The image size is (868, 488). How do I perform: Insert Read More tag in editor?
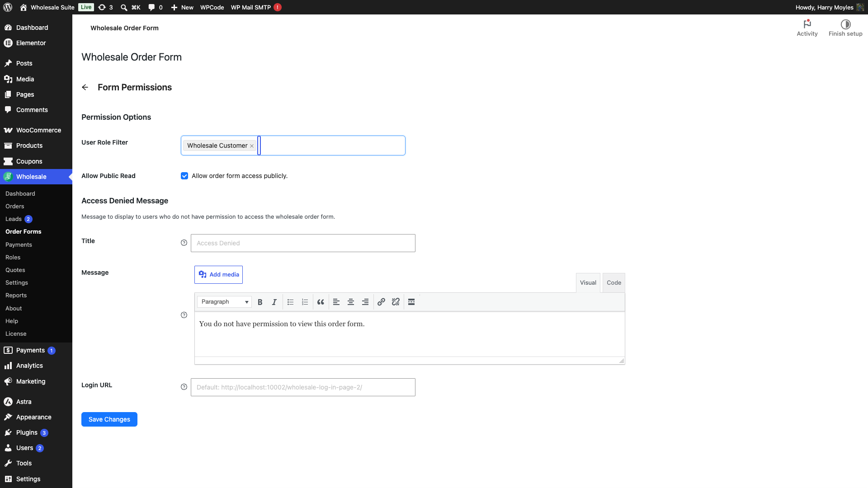[x=411, y=302]
